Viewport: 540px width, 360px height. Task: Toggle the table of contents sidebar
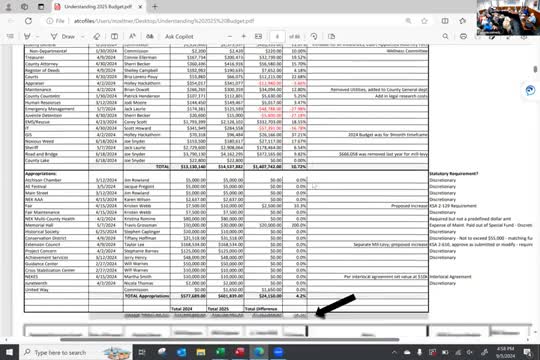coord(10,36)
